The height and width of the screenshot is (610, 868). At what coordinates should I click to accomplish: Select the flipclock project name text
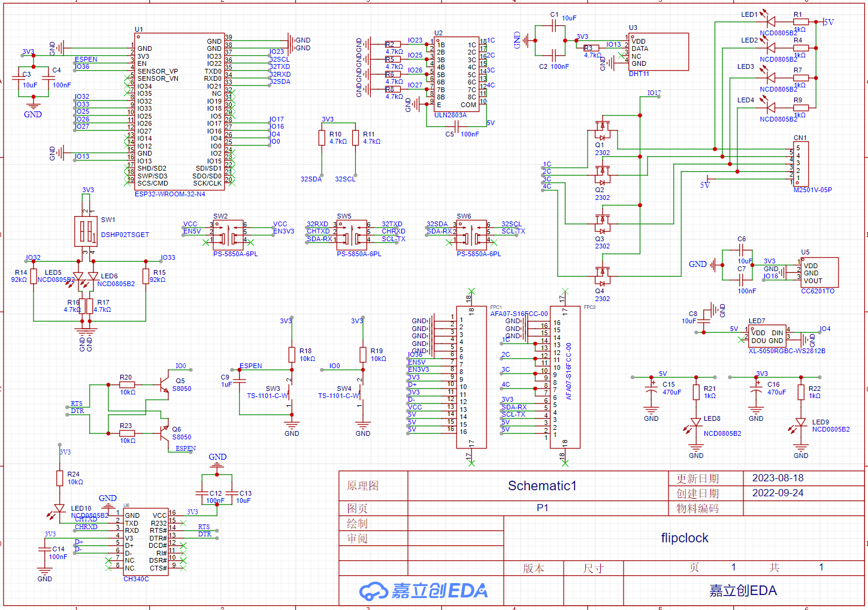(684, 538)
